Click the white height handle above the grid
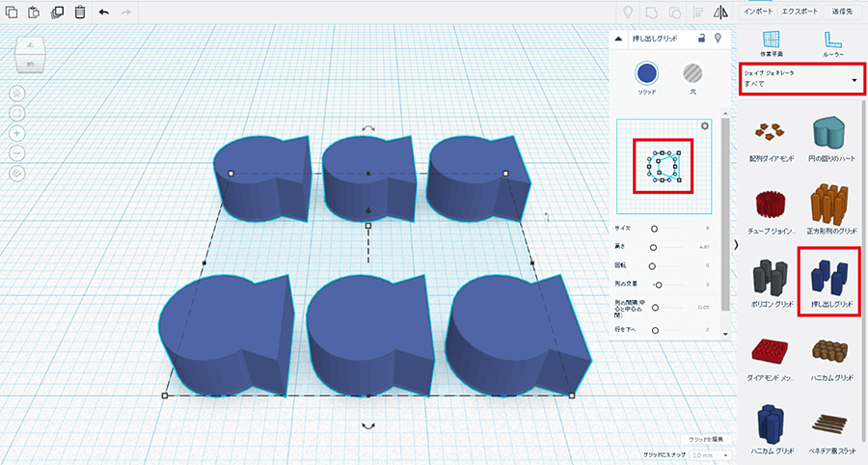The image size is (868, 465). (368, 226)
